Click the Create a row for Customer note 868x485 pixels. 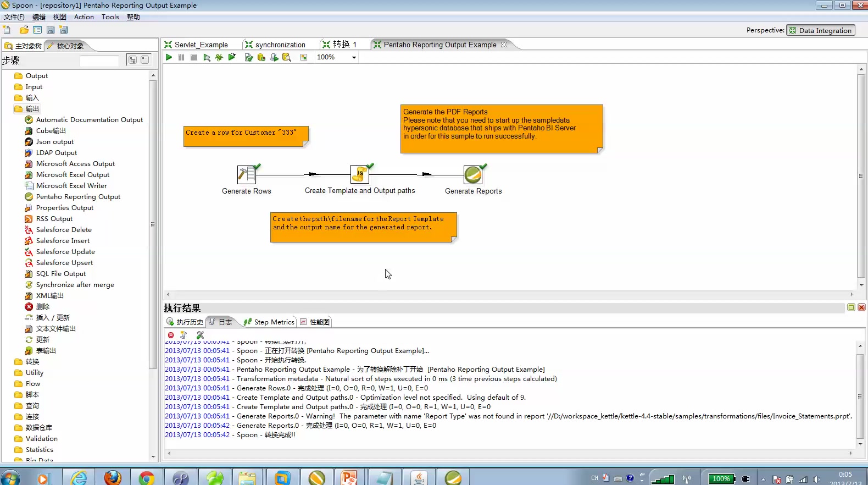pyautogui.click(x=246, y=136)
